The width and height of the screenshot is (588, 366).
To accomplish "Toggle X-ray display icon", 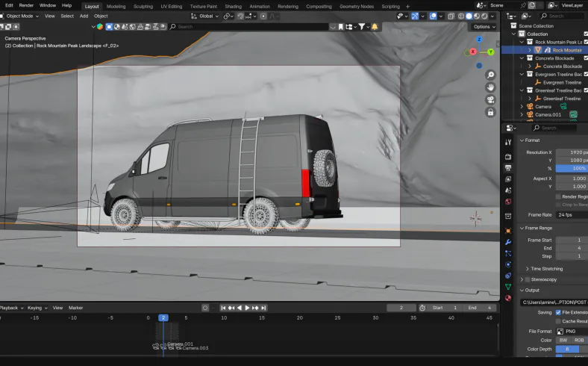I will (x=451, y=16).
